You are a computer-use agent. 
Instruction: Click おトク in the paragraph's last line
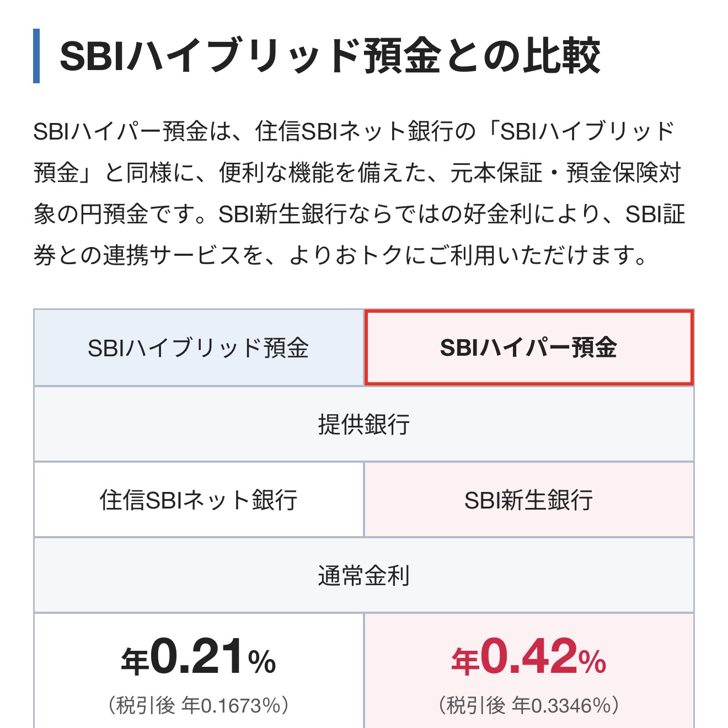coord(368,255)
